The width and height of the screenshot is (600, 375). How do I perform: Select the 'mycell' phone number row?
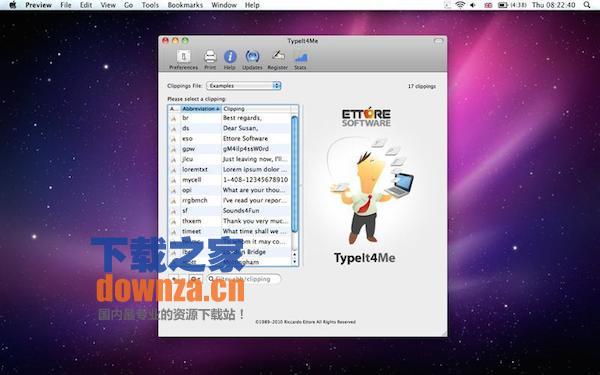(x=230, y=180)
